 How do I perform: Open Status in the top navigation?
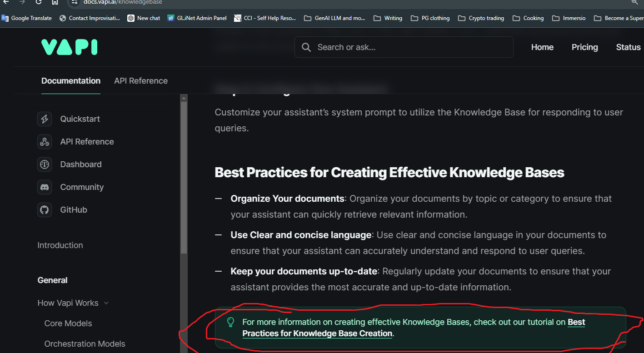coord(628,47)
